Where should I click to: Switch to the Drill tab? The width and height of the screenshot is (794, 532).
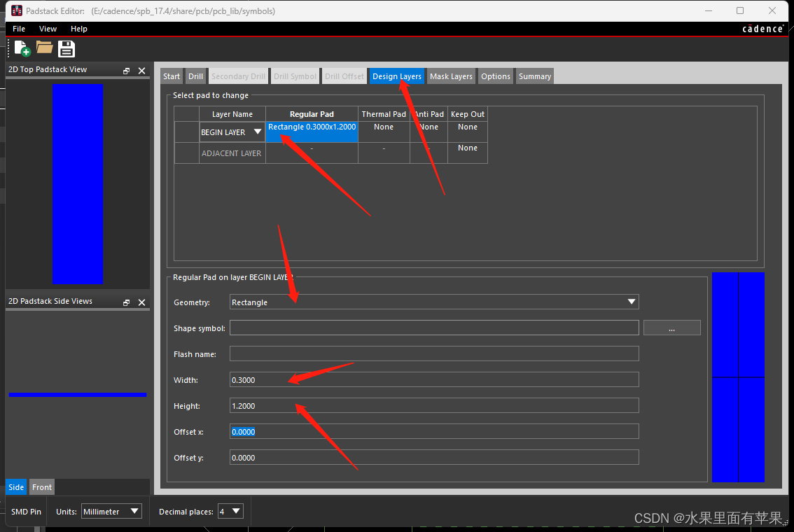click(196, 76)
